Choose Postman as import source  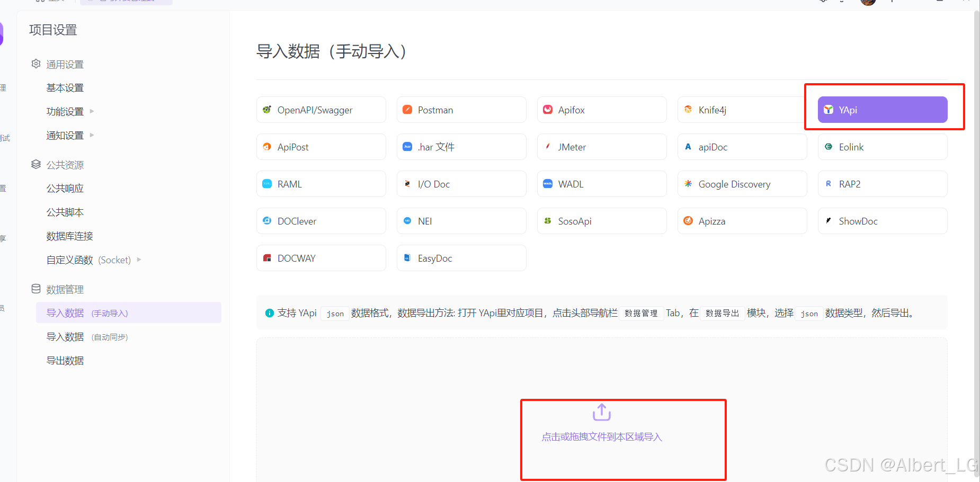pyautogui.click(x=461, y=110)
